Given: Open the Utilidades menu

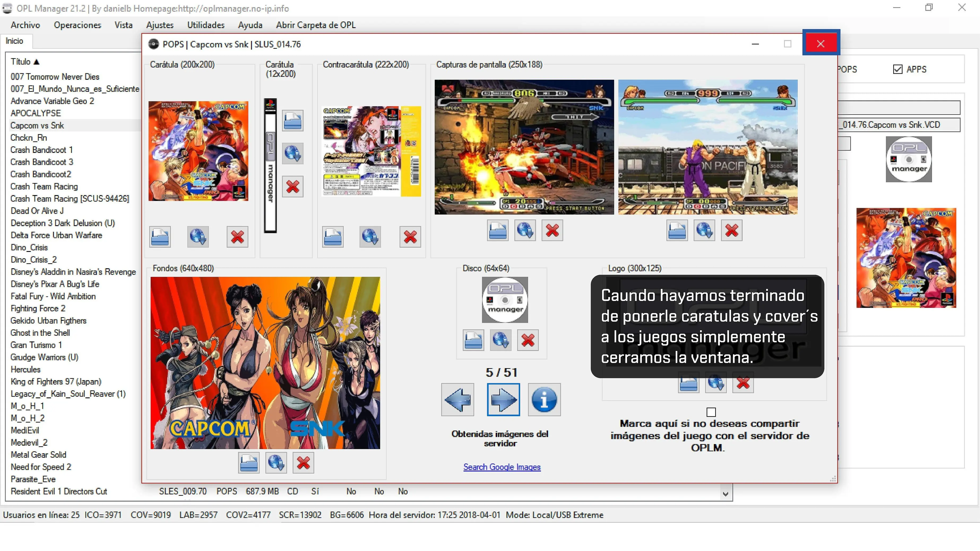Looking at the screenshot, I should (206, 25).
